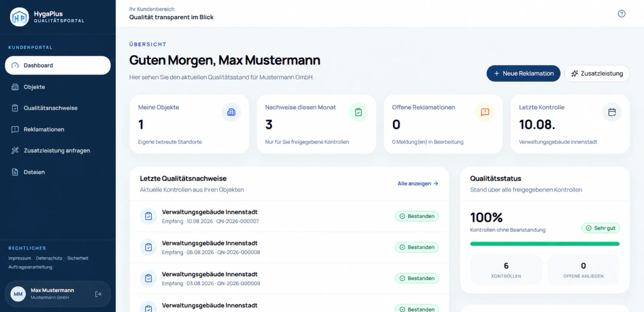Click the building icon in Meine Objekte card

click(x=231, y=113)
